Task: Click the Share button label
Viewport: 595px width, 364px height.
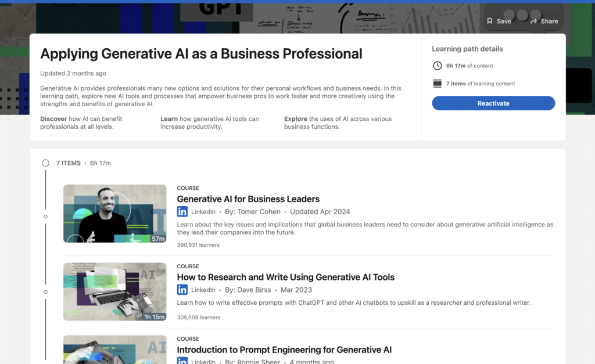Action: pos(549,21)
